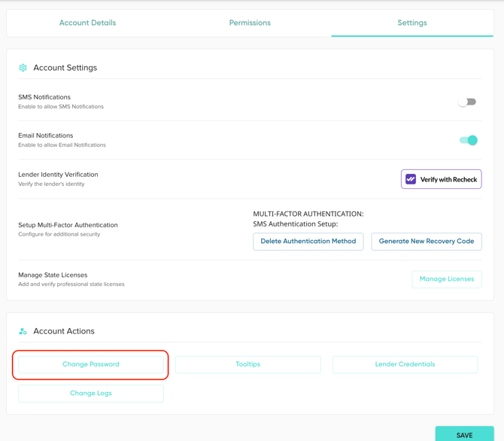Click the Account Actions user icon
The image size is (504, 441).
point(23,331)
